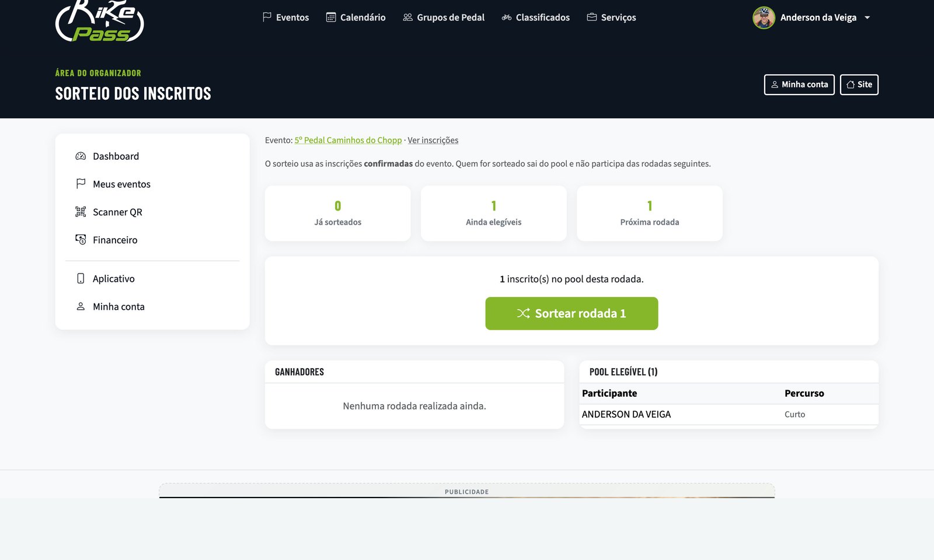Click the POOL ELEGÍVEL (1) heading
934x560 pixels.
tap(623, 372)
